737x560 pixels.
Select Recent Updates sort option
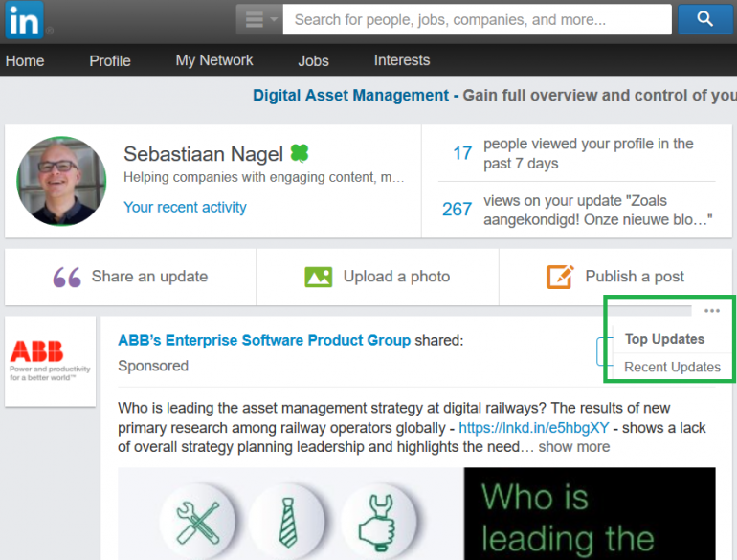point(672,367)
